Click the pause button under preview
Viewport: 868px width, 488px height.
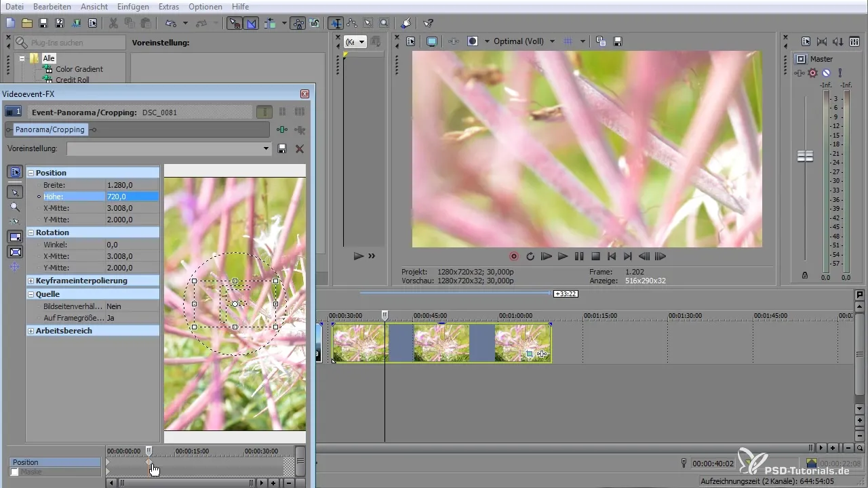pyautogui.click(x=579, y=257)
